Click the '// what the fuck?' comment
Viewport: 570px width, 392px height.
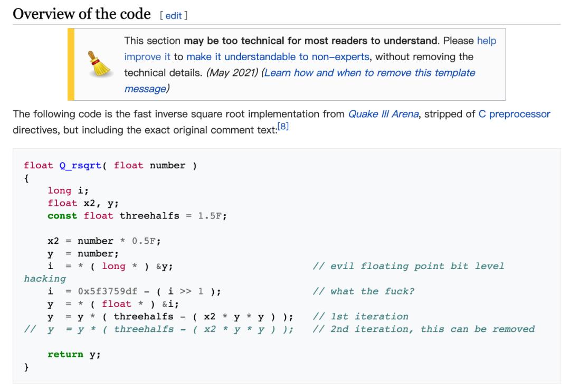pos(363,291)
